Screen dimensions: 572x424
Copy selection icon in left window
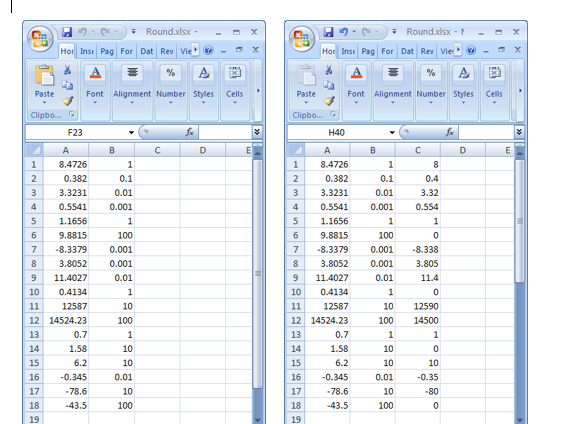point(67,85)
